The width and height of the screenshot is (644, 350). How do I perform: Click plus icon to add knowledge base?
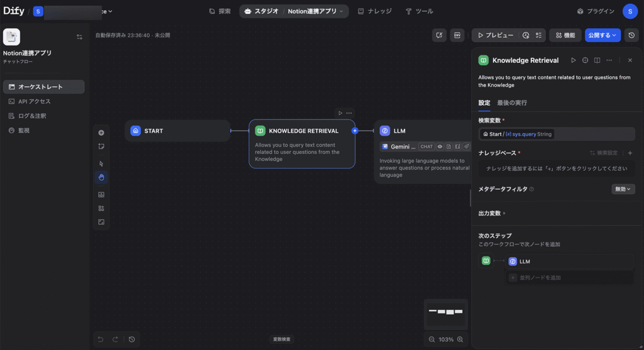click(x=630, y=153)
